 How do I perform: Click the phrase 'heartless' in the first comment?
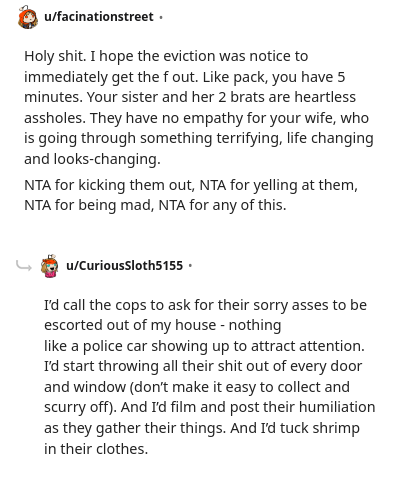(x=325, y=97)
